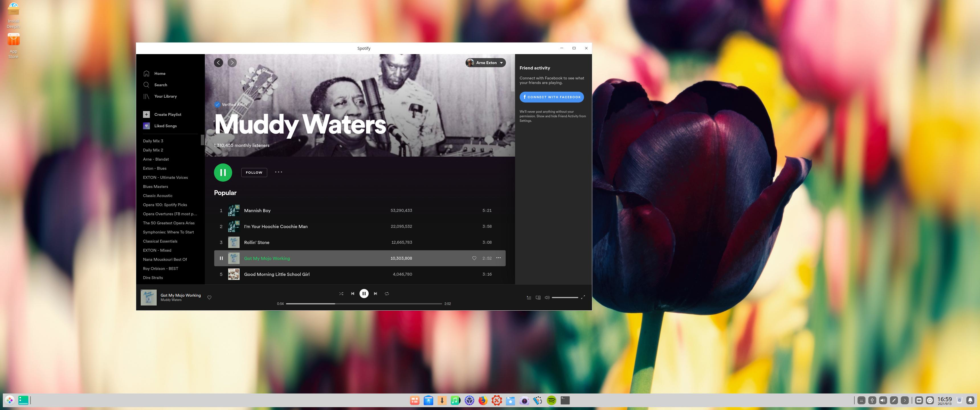Pause playback in the bottom player bar
The width and height of the screenshot is (980, 410).
point(364,294)
